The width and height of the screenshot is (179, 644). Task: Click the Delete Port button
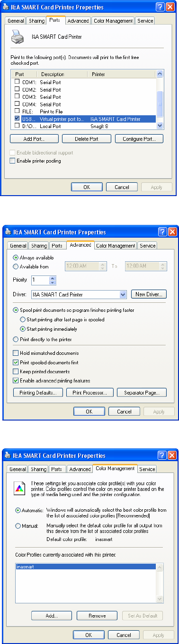tap(87, 139)
